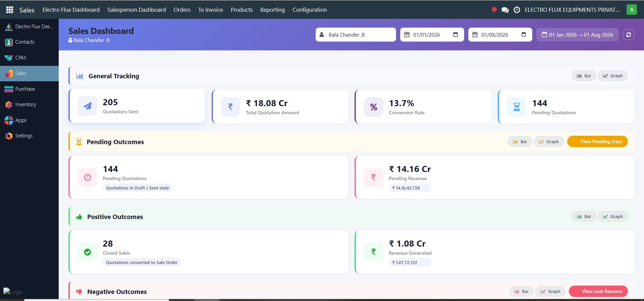Screen dimensions: 644x301
Task: Open the To Invoice menu
Action: tap(211, 10)
